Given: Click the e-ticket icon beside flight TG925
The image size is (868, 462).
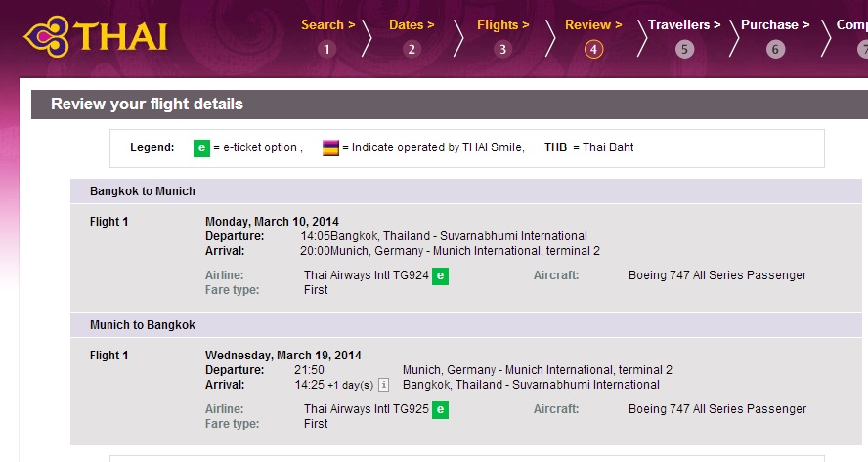Looking at the screenshot, I should (x=441, y=410).
